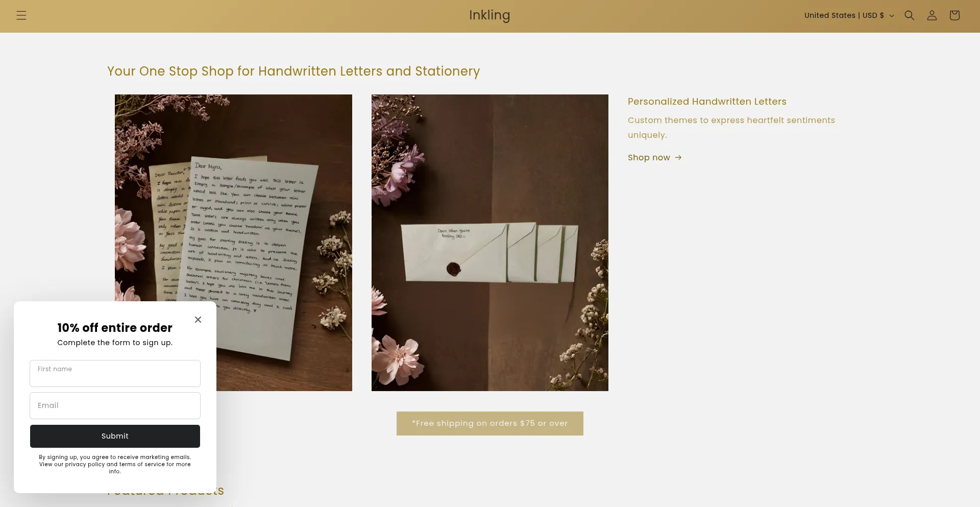
Task: Open the hamburger navigation menu
Action: (21, 15)
